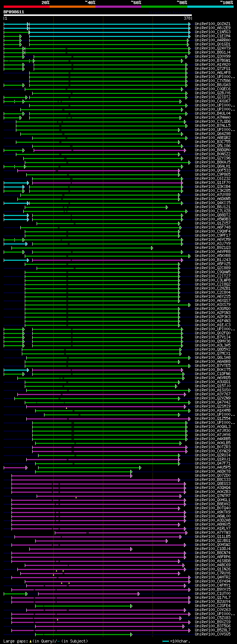Pick the UniRef100_Q1IF70 label
This screenshot has height=644, width=237.
[213, 182]
